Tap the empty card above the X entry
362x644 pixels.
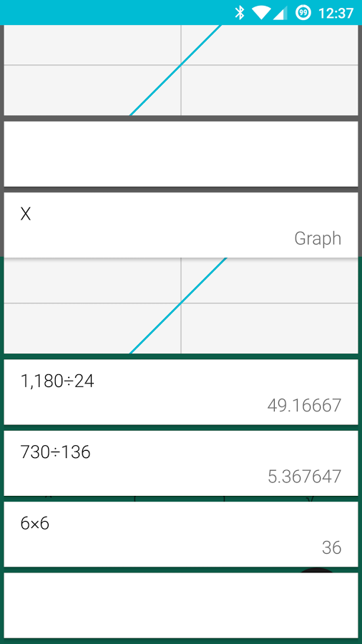coord(181,154)
